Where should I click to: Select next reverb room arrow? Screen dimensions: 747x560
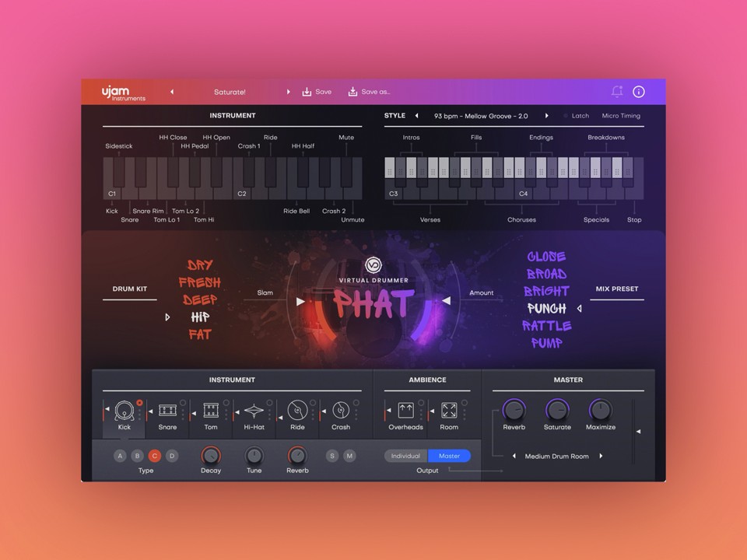[601, 456]
